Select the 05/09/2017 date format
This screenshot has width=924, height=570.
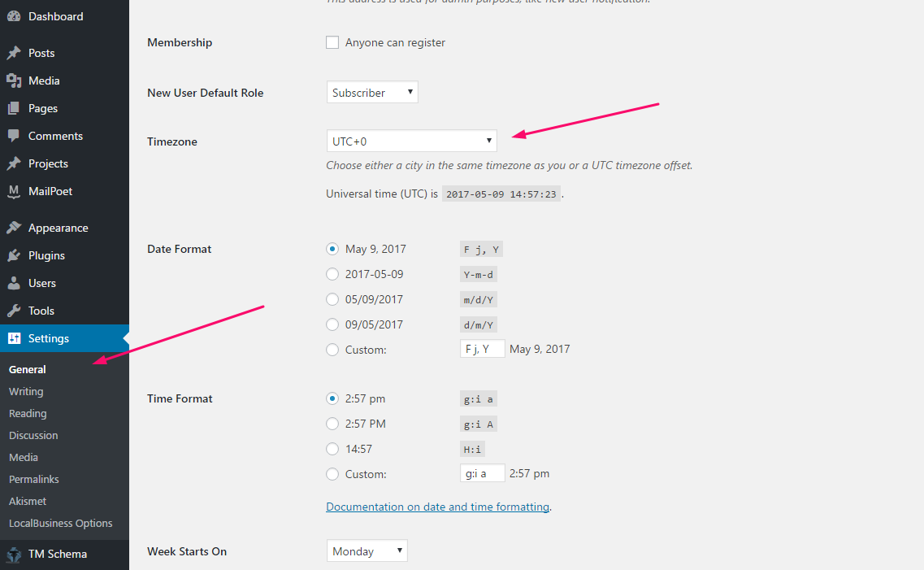click(332, 299)
